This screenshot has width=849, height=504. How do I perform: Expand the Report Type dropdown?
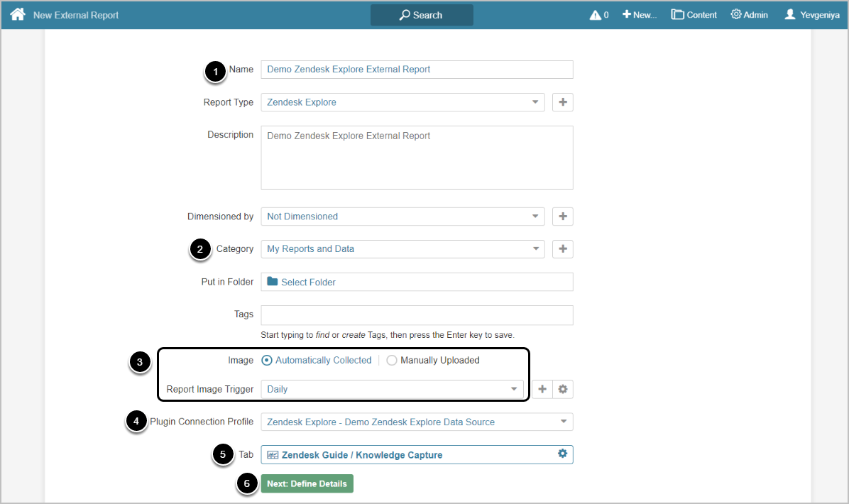pos(402,102)
